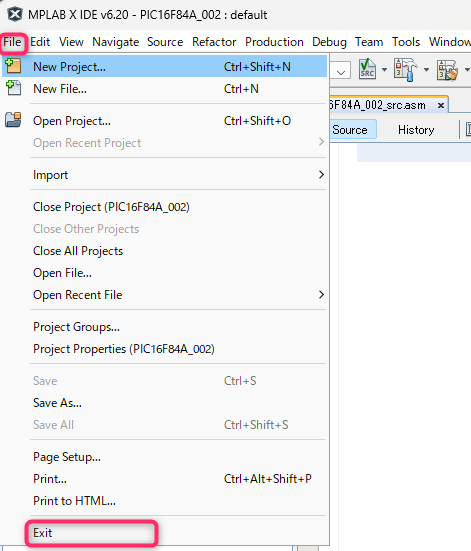Click the New Project icon in File menu
The image size is (471, 551).
13,66
